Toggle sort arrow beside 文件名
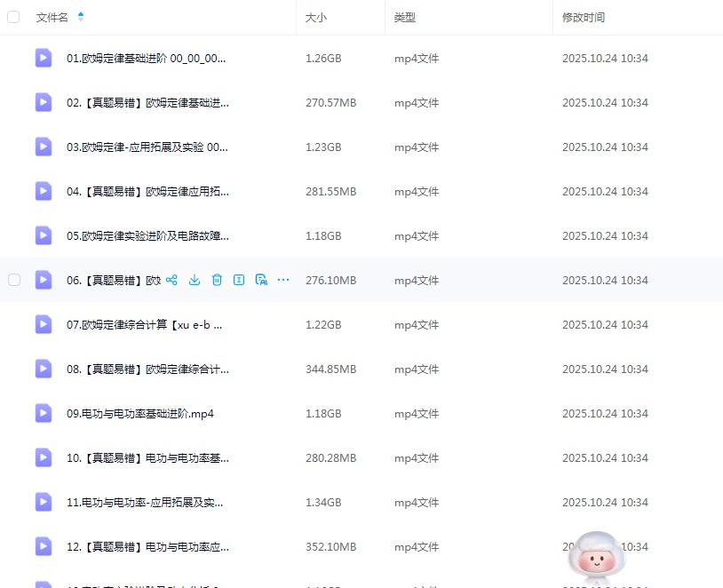 point(81,17)
